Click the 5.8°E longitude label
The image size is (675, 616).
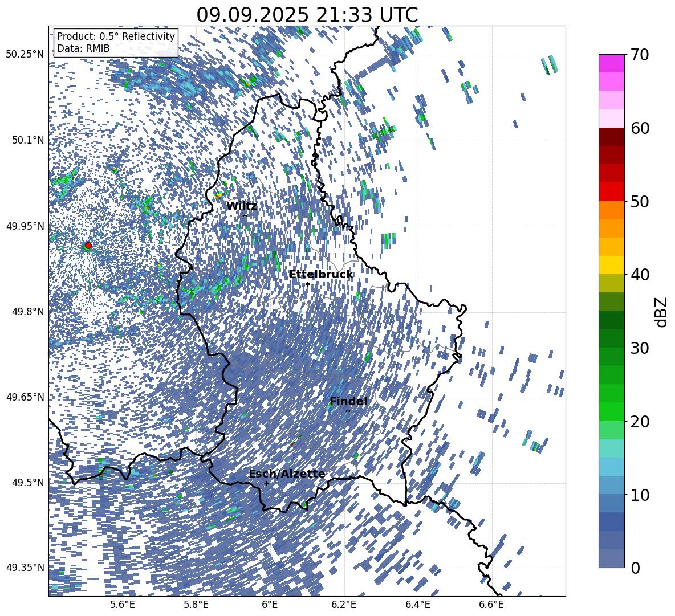click(196, 605)
